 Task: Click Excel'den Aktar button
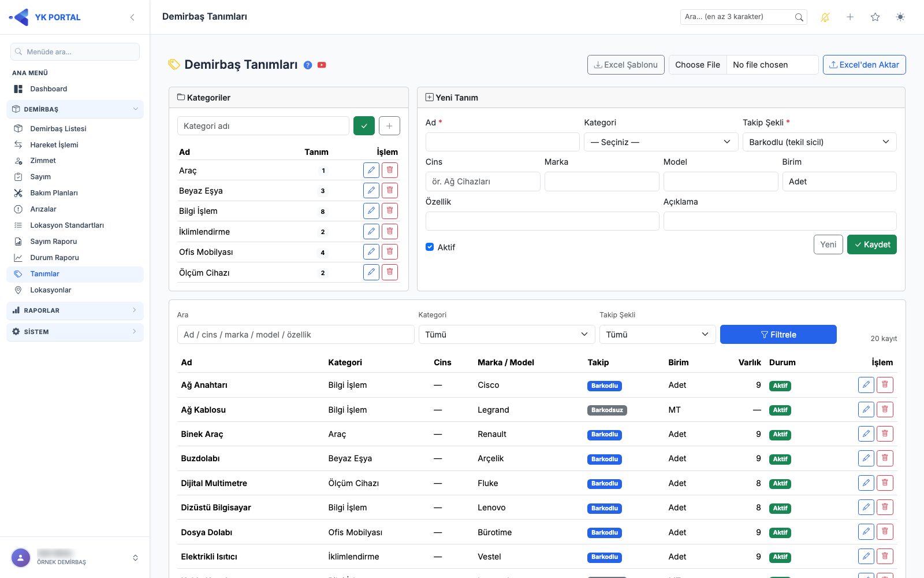click(864, 65)
